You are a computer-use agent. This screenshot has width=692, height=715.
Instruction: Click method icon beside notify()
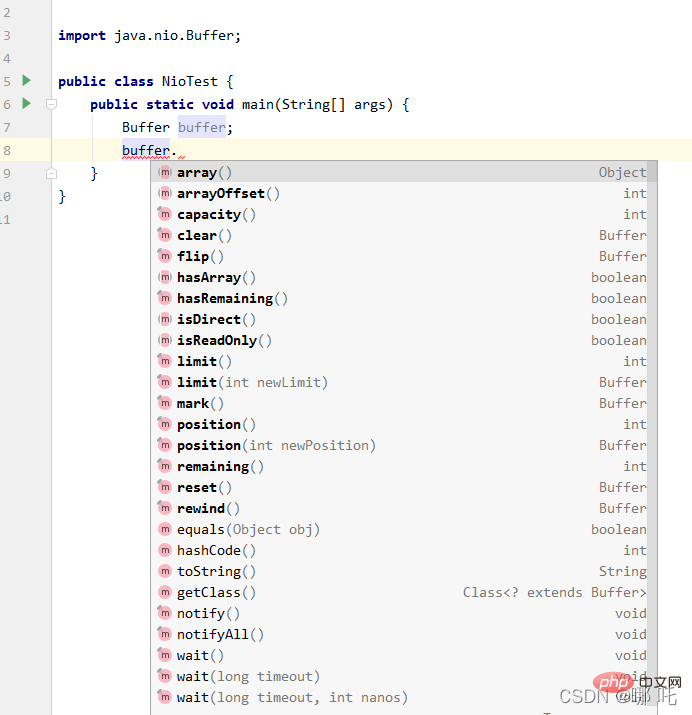point(165,612)
